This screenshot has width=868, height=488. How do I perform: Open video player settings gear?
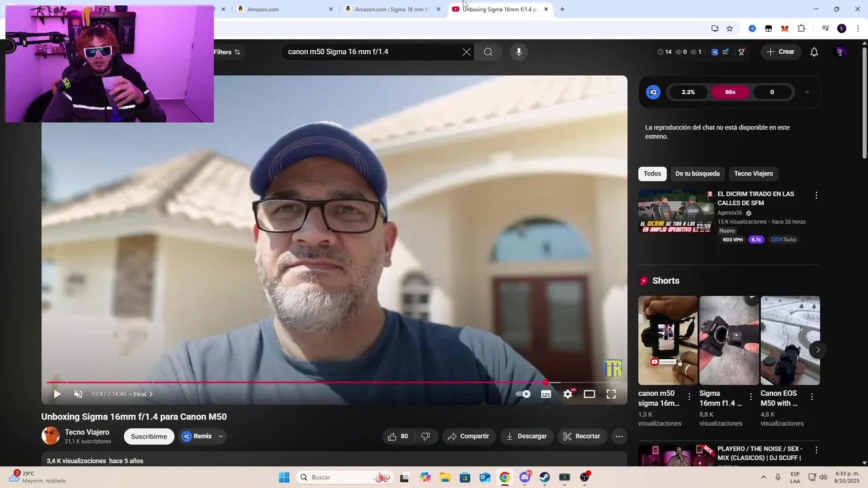(x=568, y=394)
